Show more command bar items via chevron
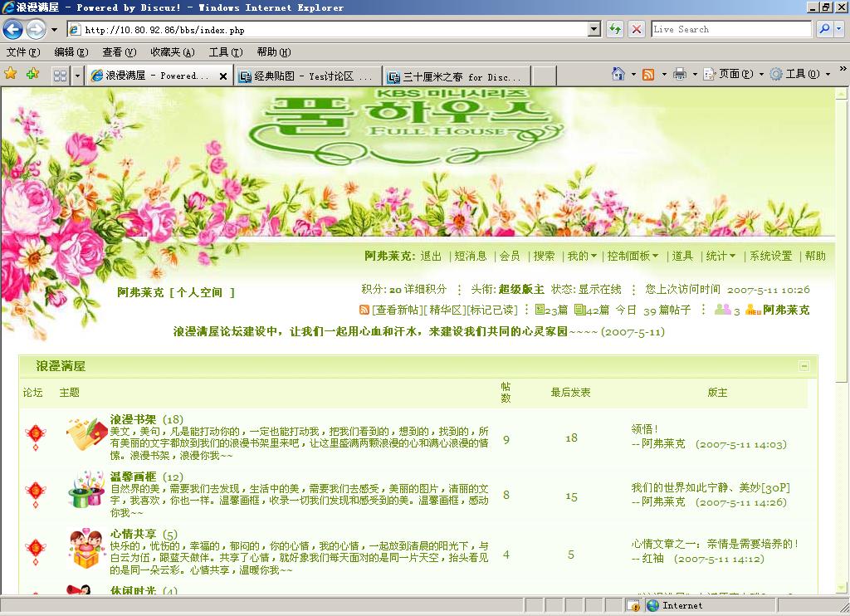This screenshot has height=616, width=850. 843,69
